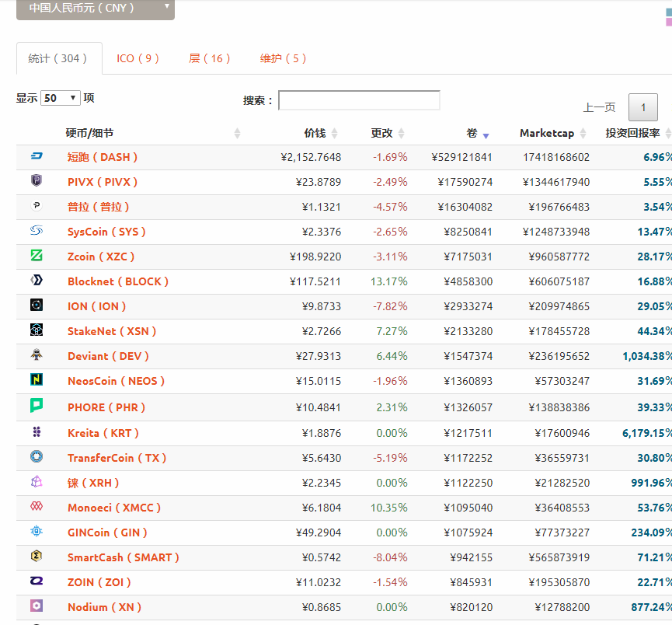672x625 pixels.
Task: Switch to the ICO ( 9 ) tab
Action: [x=138, y=58]
